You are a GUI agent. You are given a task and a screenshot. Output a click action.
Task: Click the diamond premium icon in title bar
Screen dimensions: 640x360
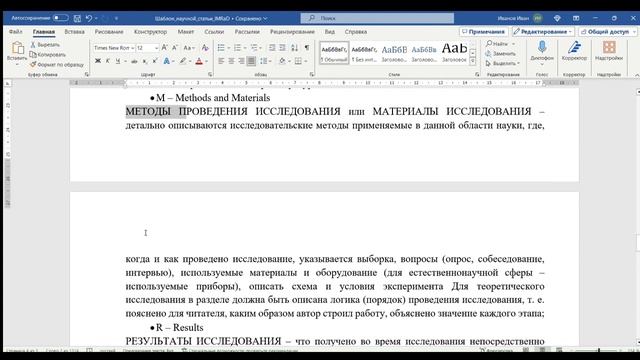click(x=557, y=18)
